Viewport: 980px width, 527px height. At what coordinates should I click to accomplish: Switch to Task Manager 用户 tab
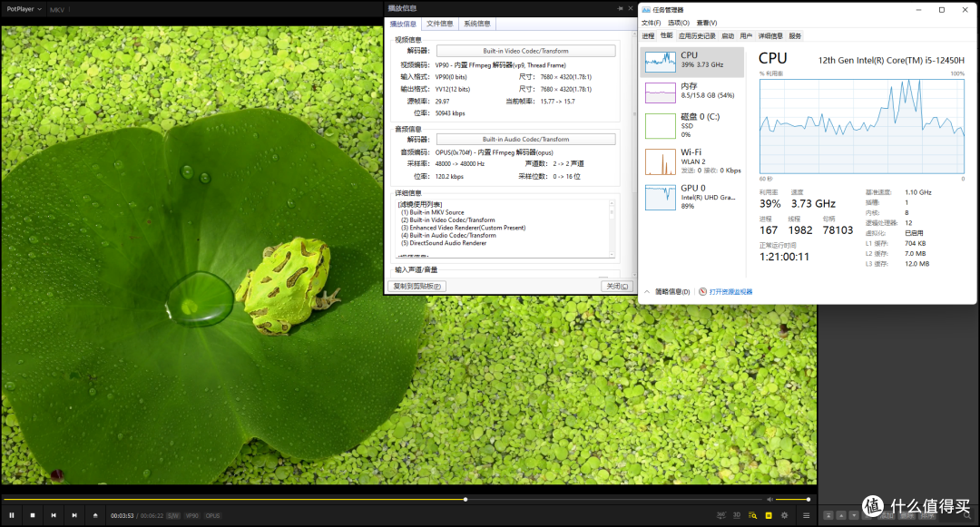pos(746,36)
